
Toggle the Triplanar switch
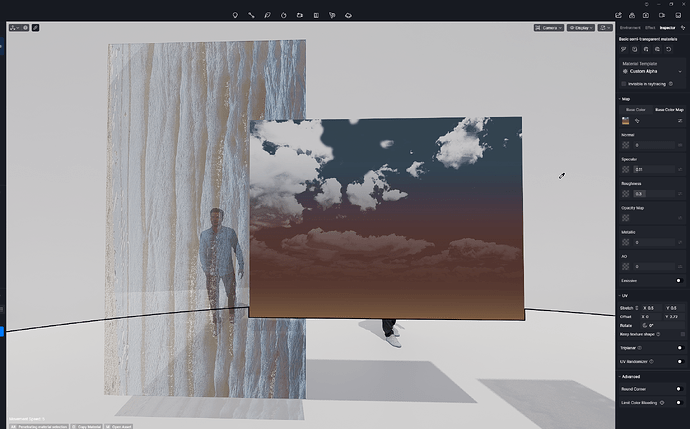(678, 347)
